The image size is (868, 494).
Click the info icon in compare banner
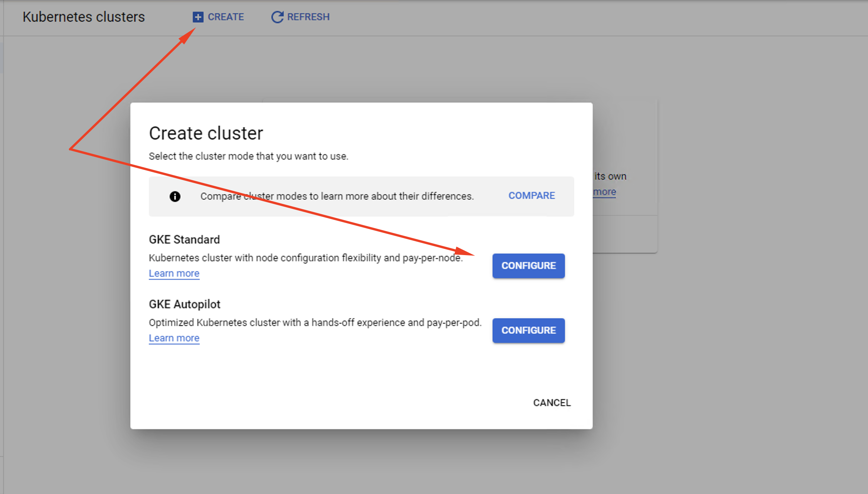point(175,197)
